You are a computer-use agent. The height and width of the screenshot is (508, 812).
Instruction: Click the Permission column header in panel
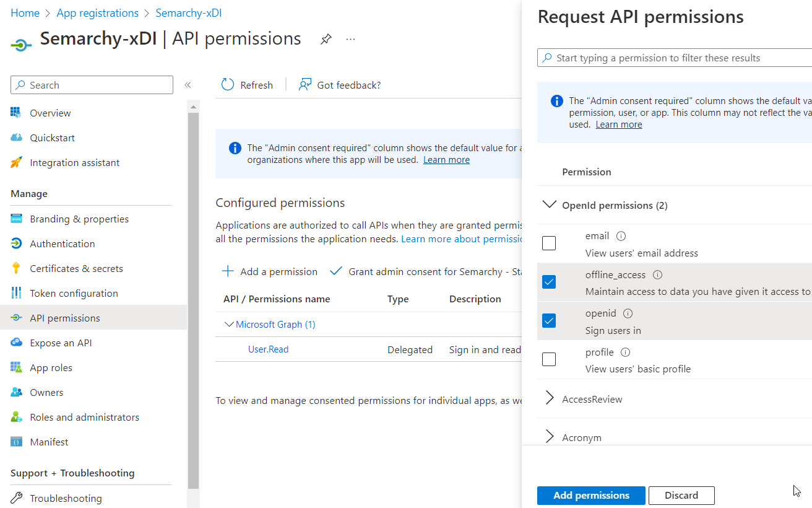point(586,172)
